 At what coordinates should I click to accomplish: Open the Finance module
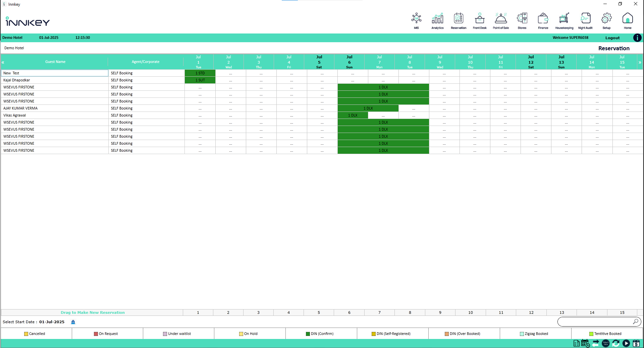[543, 21]
